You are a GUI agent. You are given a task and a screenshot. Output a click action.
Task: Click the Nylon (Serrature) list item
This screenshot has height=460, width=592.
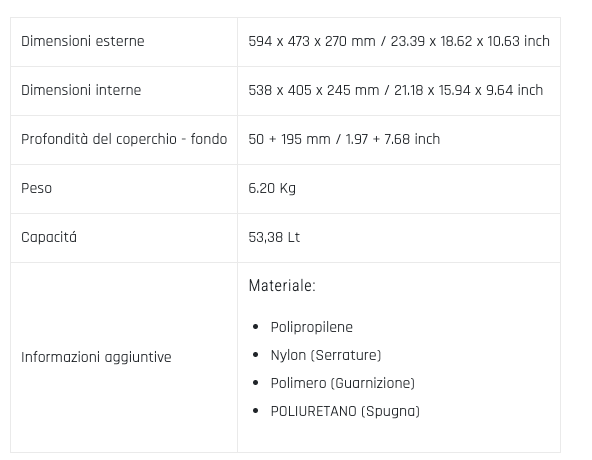[x=326, y=355]
